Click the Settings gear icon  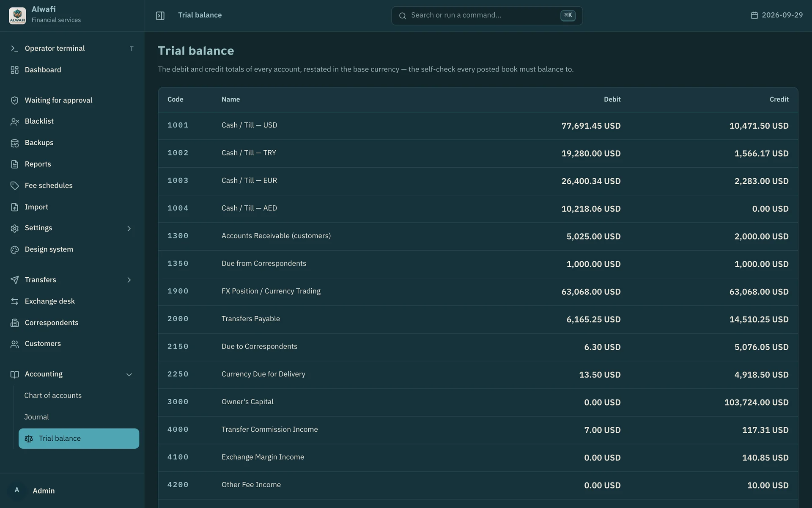click(x=14, y=228)
